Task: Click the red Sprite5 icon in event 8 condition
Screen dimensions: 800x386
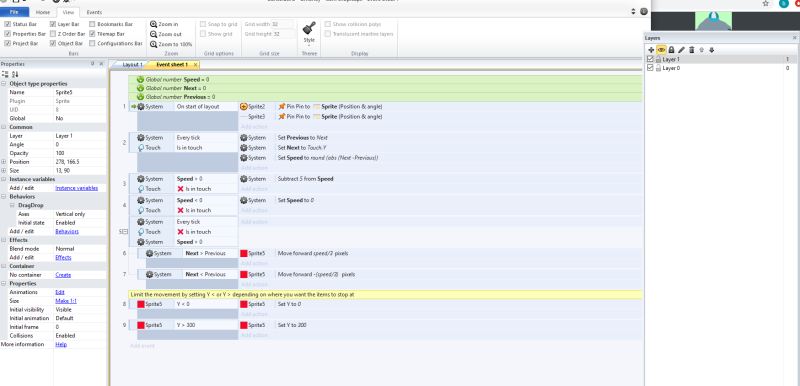Action: click(141, 304)
